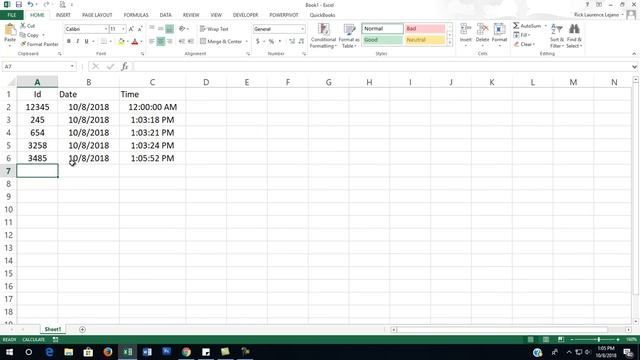Open the borders dropdown arrow
The width and height of the screenshot is (640, 360).
[111, 41]
